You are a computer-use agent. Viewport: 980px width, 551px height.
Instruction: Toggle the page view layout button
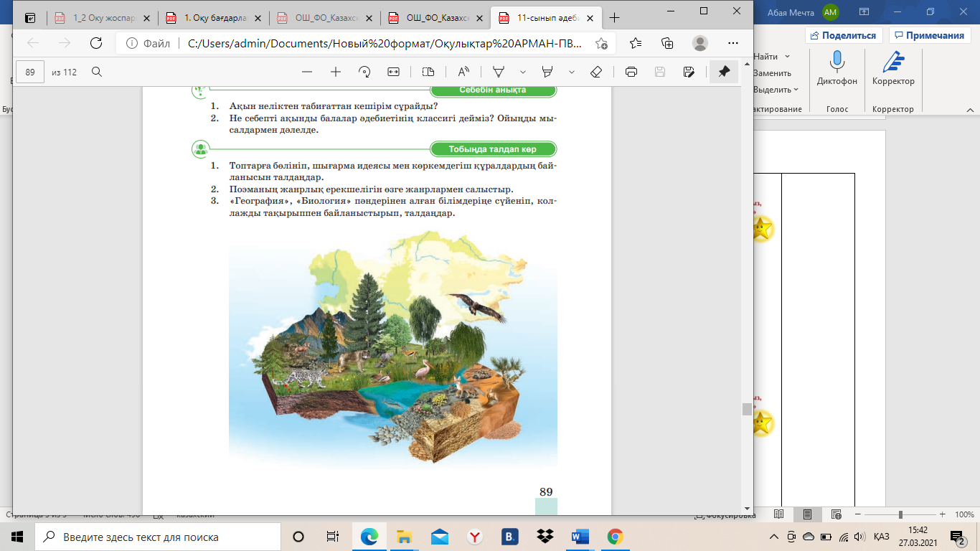[x=428, y=72]
